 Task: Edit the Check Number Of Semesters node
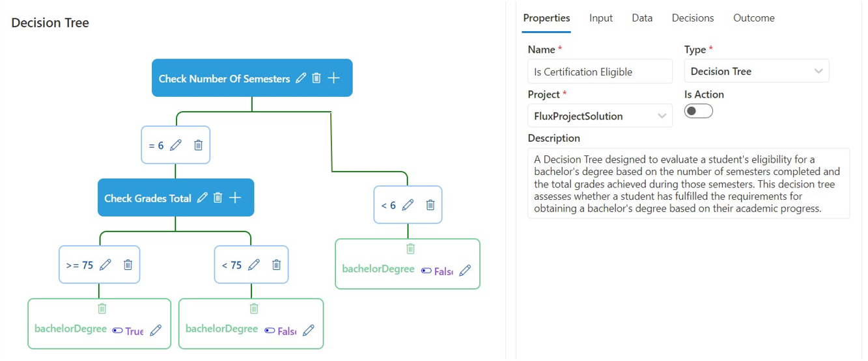click(300, 78)
